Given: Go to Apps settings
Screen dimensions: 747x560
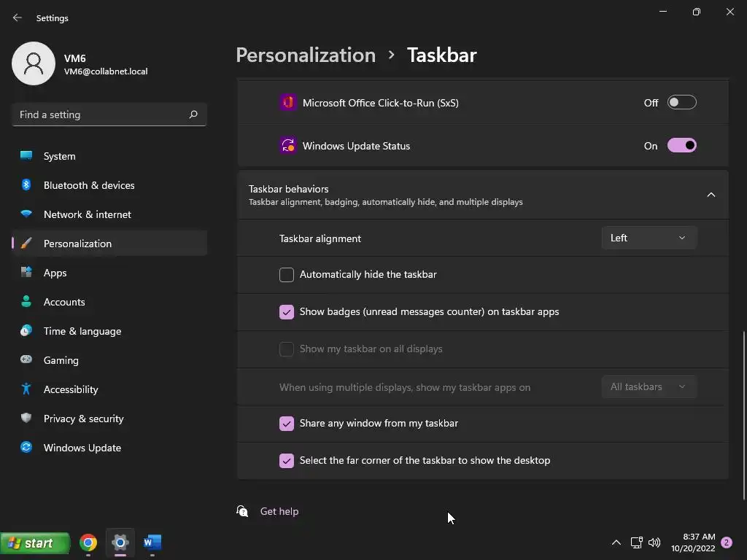Looking at the screenshot, I should [109, 273].
